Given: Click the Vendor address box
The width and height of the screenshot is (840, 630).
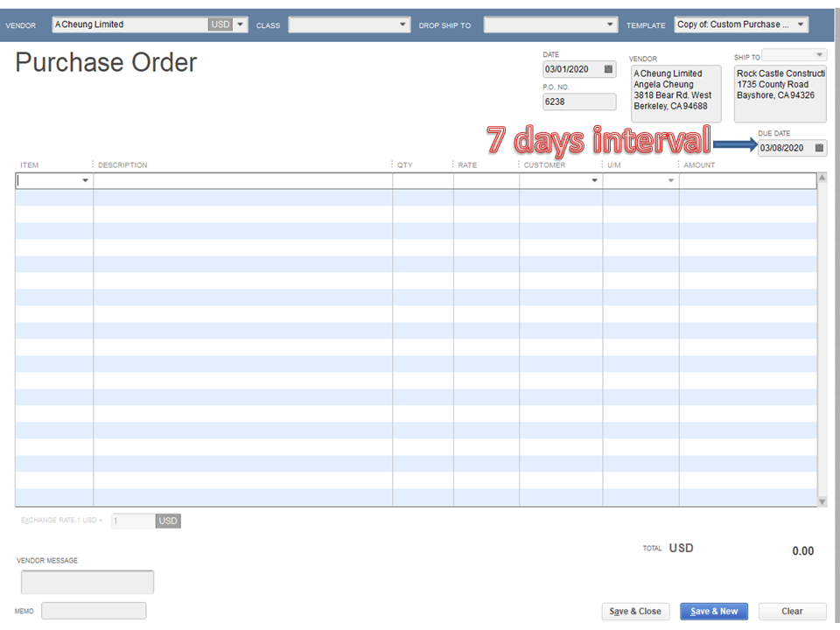Looking at the screenshot, I should [x=676, y=94].
